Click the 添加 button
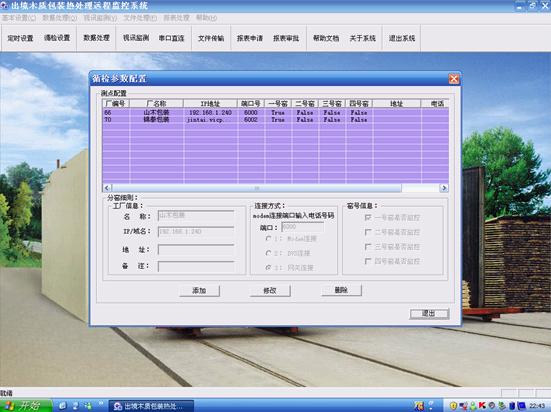The image size is (551, 412). point(199,290)
